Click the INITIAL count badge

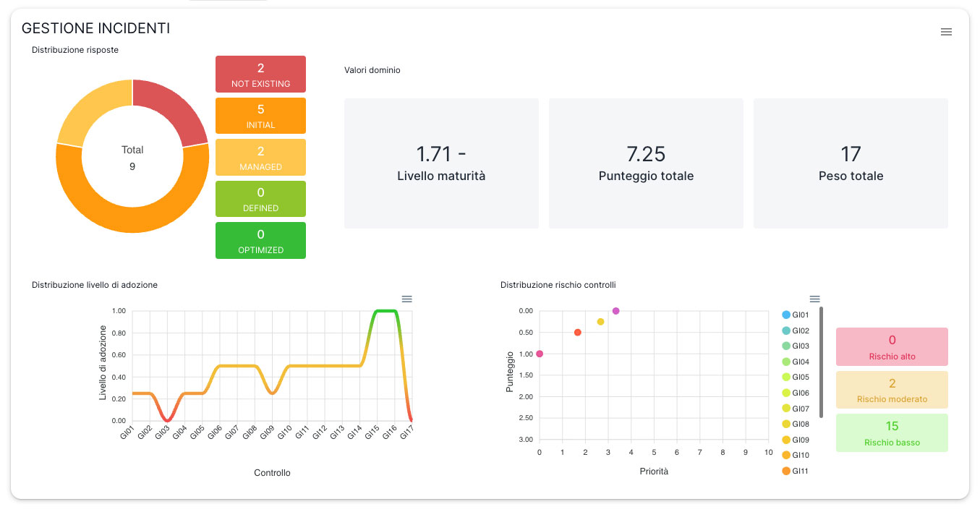click(x=260, y=116)
